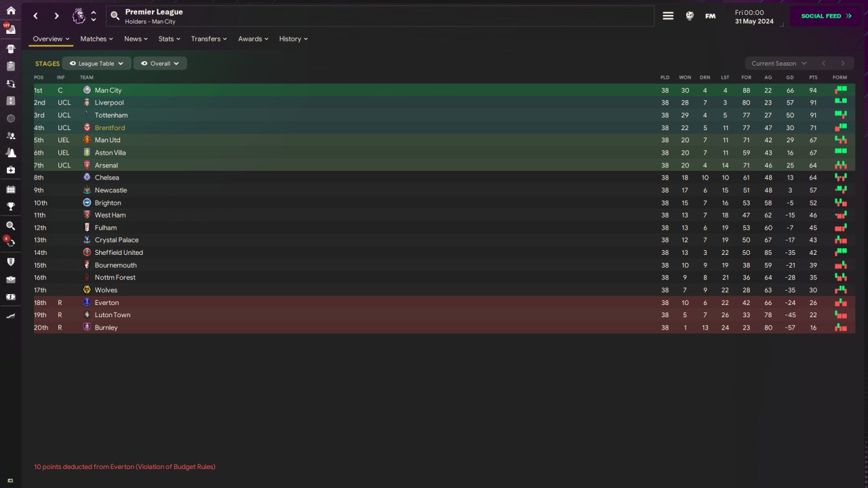Open the Overview tab
The height and width of the screenshot is (488, 868).
[x=52, y=39]
